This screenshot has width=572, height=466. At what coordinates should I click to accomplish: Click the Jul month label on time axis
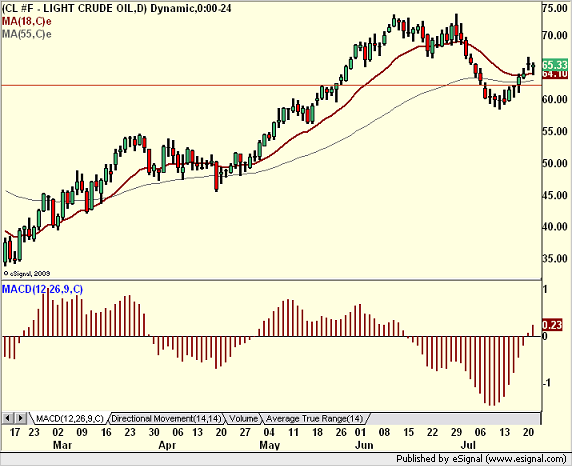pos(468,445)
